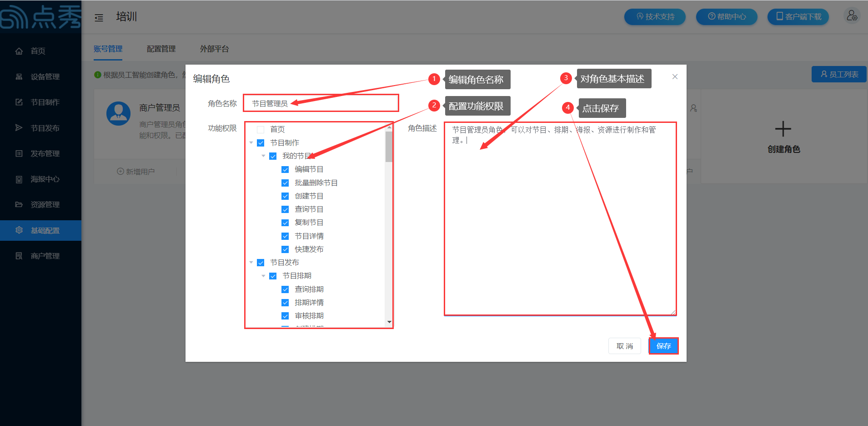The image size is (868, 426).
Task: Uncheck the 节目发布 checkbox
Action: pos(261,263)
